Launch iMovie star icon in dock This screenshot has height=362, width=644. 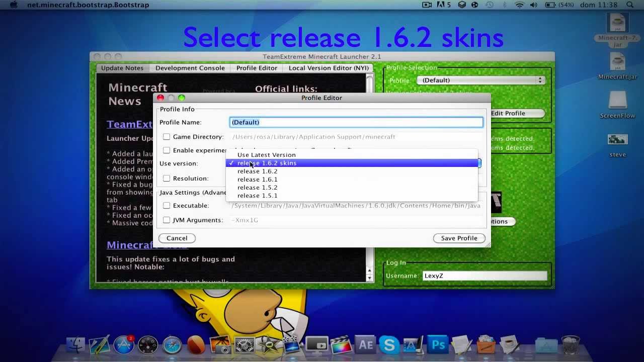(269, 345)
